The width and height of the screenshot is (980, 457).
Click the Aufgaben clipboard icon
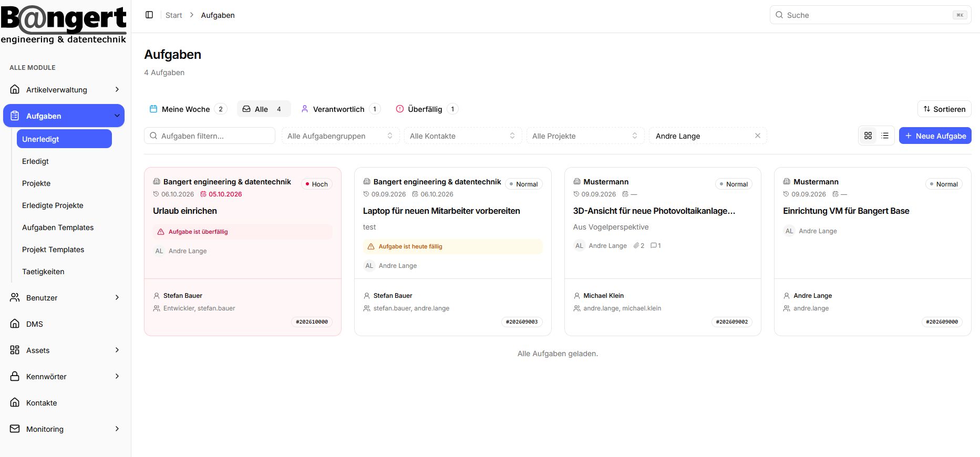(x=15, y=116)
